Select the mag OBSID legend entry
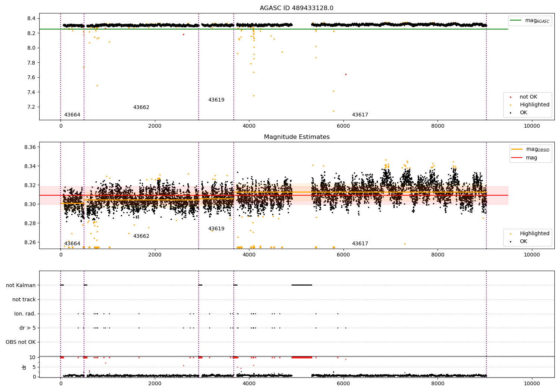The height and width of the screenshot is (392, 560). coord(531,149)
